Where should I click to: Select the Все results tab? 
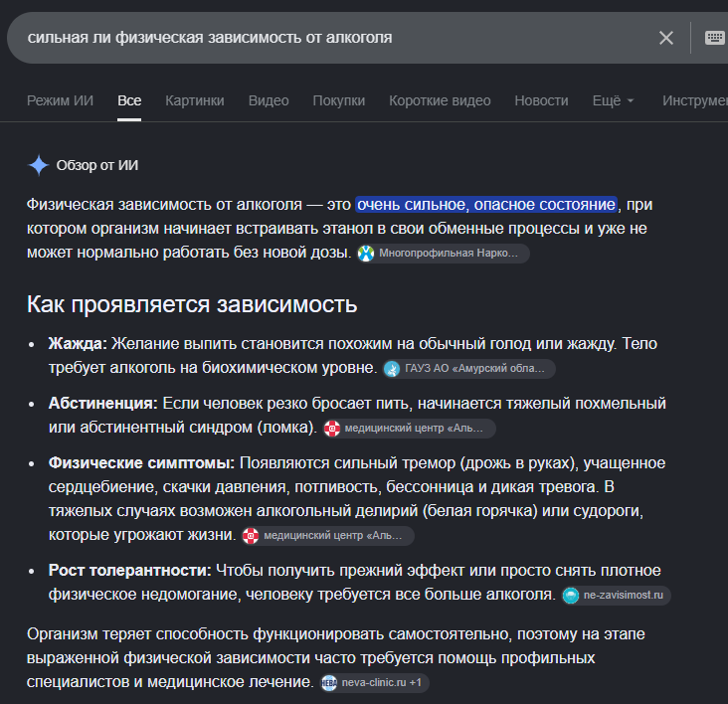click(x=129, y=100)
